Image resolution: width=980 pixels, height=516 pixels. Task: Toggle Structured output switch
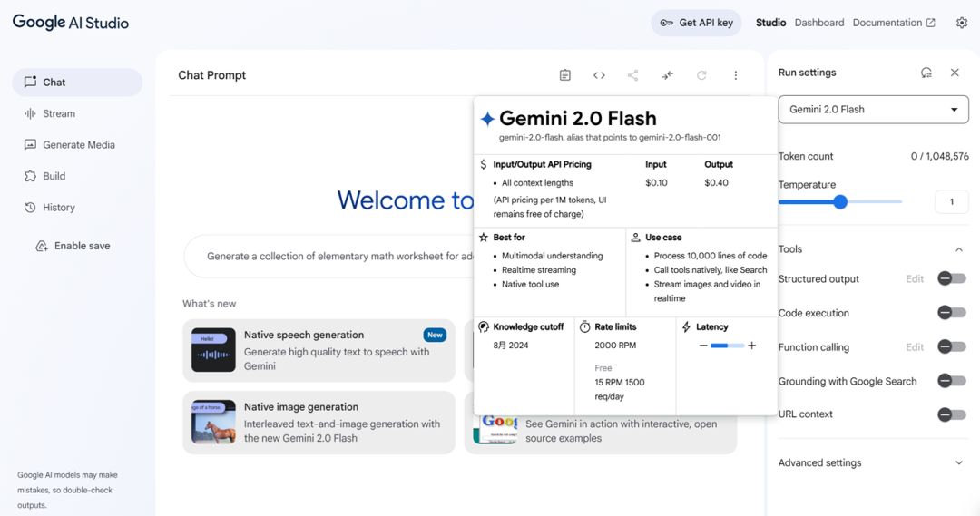[952, 278]
